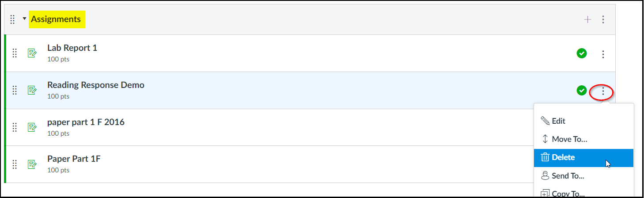
Task: Select Delete from the context menu
Action: tap(563, 157)
